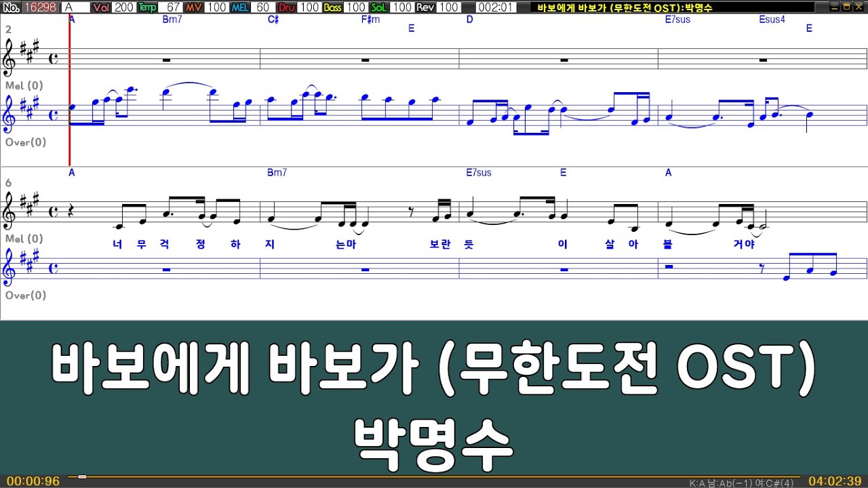This screenshot has height=488, width=868.
Task: Click the Esus4 chord label
Action: click(772, 19)
